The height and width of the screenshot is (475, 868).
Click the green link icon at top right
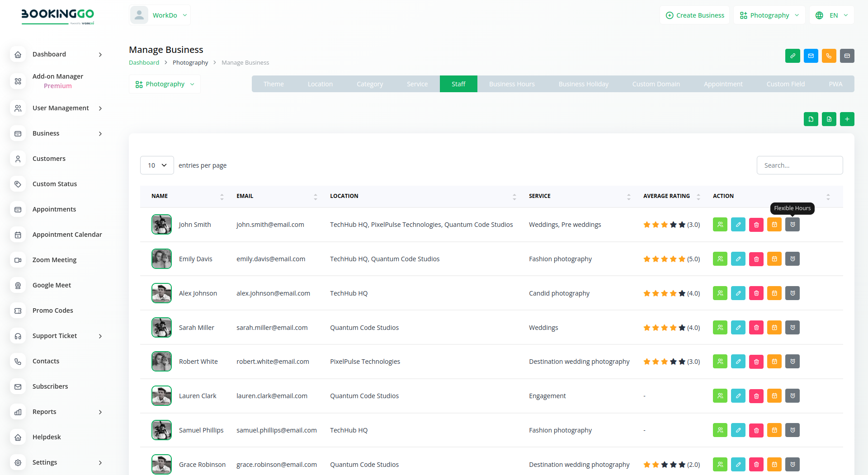tap(793, 56)
